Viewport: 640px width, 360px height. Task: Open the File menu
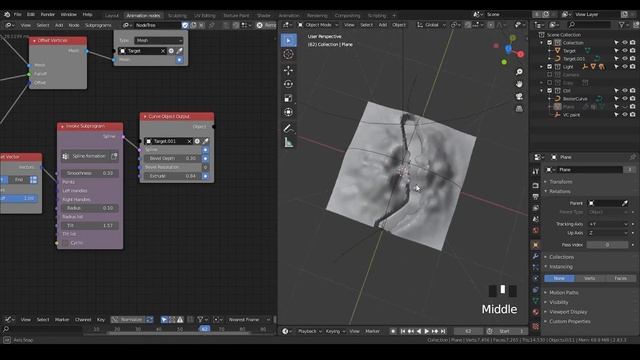(x=18, y=14)
